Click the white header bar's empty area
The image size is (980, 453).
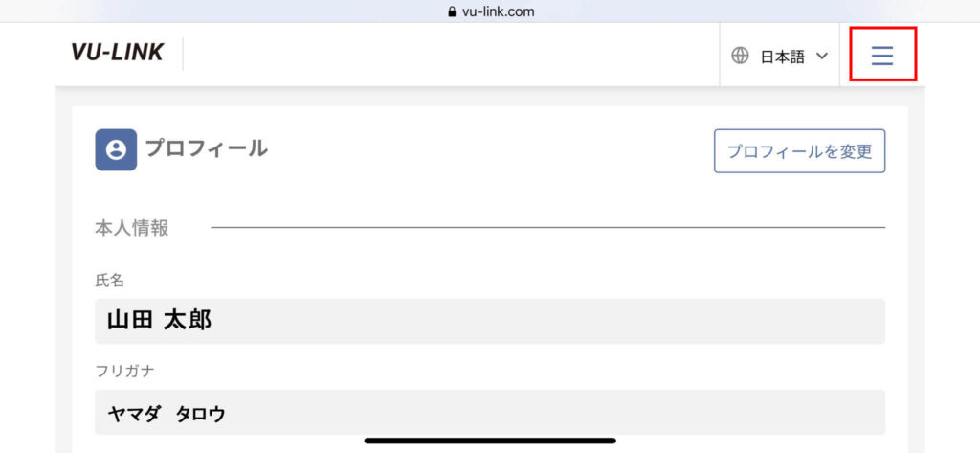pyautogui.click(x=450, y=55)
